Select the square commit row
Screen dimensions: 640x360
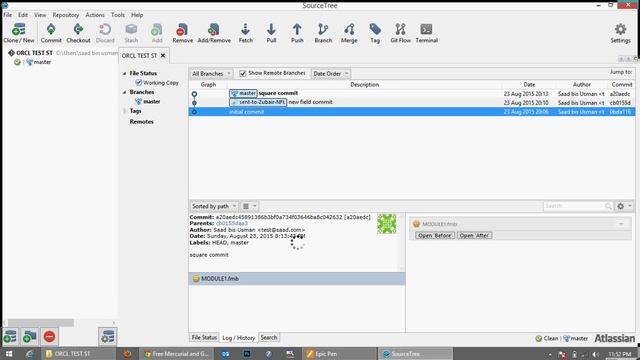411,93
